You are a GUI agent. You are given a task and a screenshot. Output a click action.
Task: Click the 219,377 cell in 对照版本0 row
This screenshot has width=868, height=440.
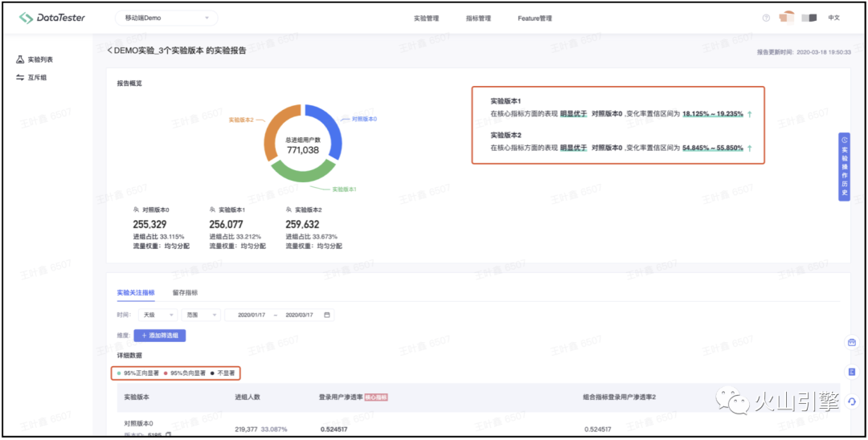[247, 429]
